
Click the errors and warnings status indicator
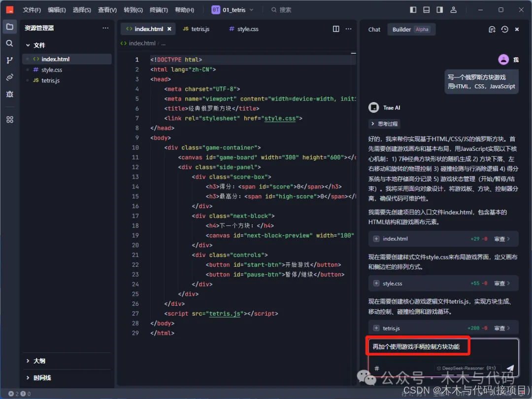(19, 394)
